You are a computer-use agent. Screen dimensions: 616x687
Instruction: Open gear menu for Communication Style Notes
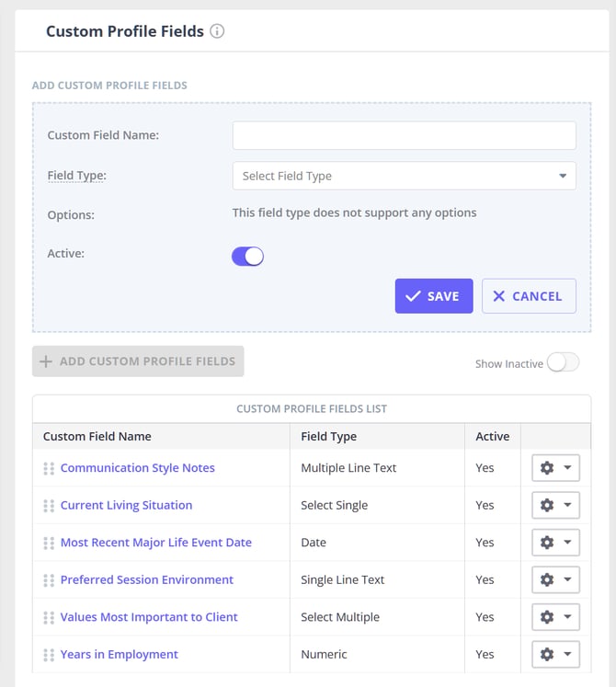[555, 468]
